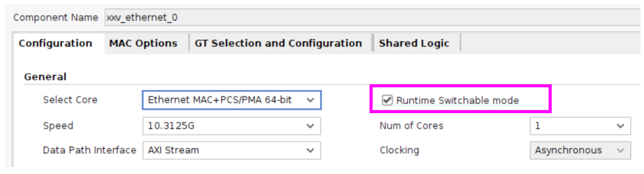
Task: Open the Select Core dropdown
Action: pos(232,100)
